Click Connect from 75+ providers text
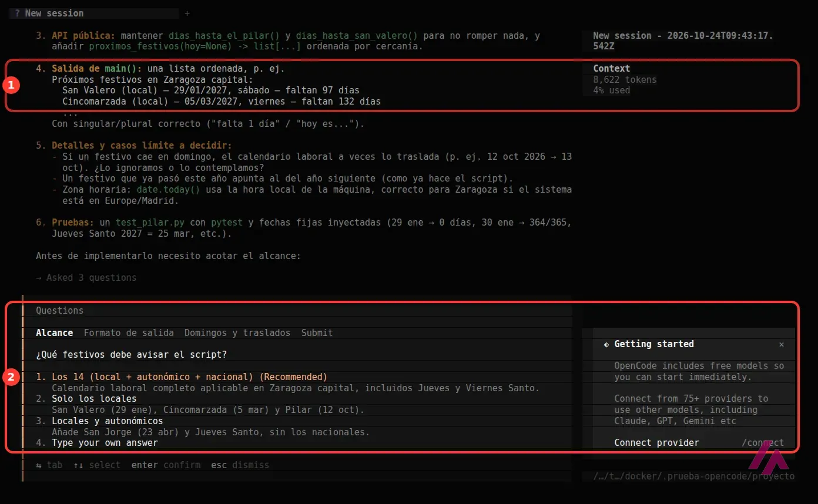 [691, 409]
